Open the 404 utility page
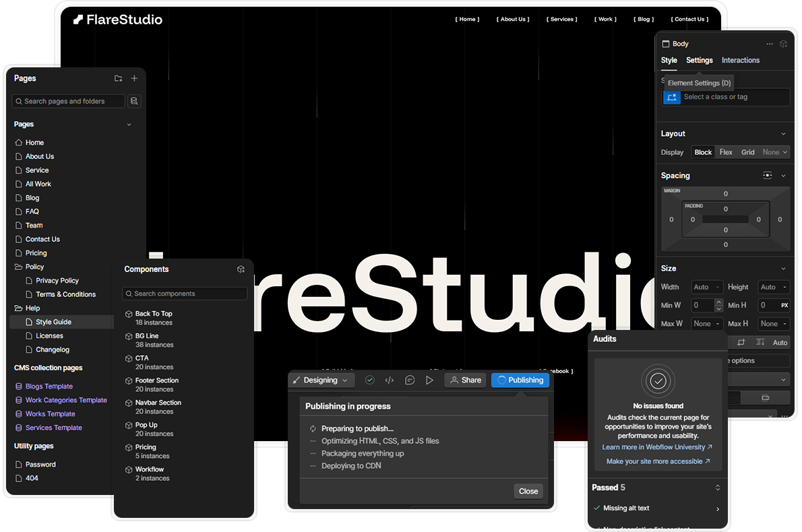Viewport: 802px width, 532px height. tap(32, 478)
